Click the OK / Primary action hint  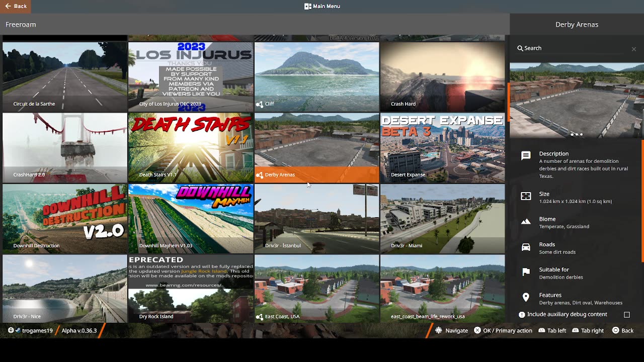[503, 331]
